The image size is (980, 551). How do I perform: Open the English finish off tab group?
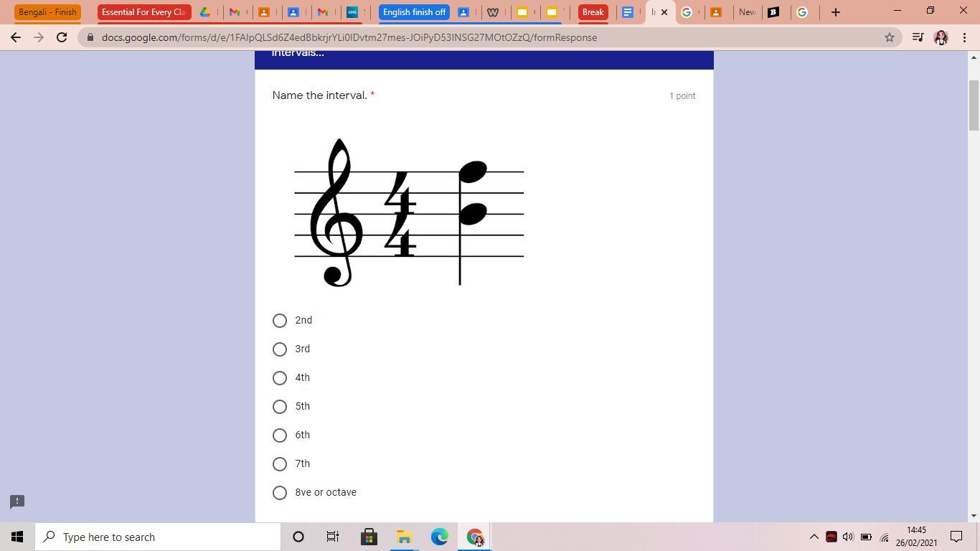pos(414,12)
